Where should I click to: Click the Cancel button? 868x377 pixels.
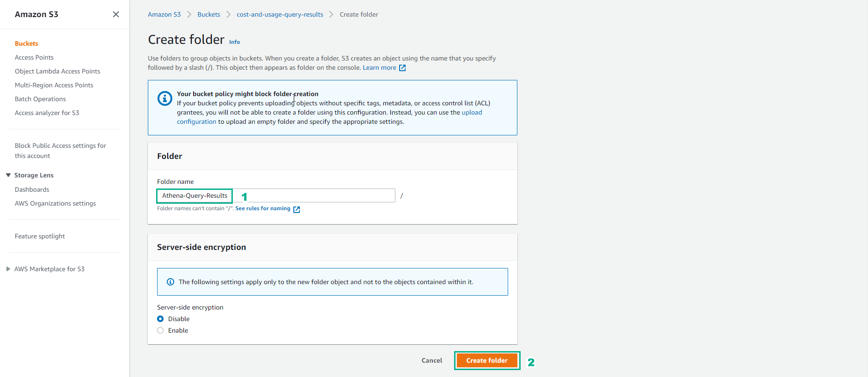[x=432, y=360]
